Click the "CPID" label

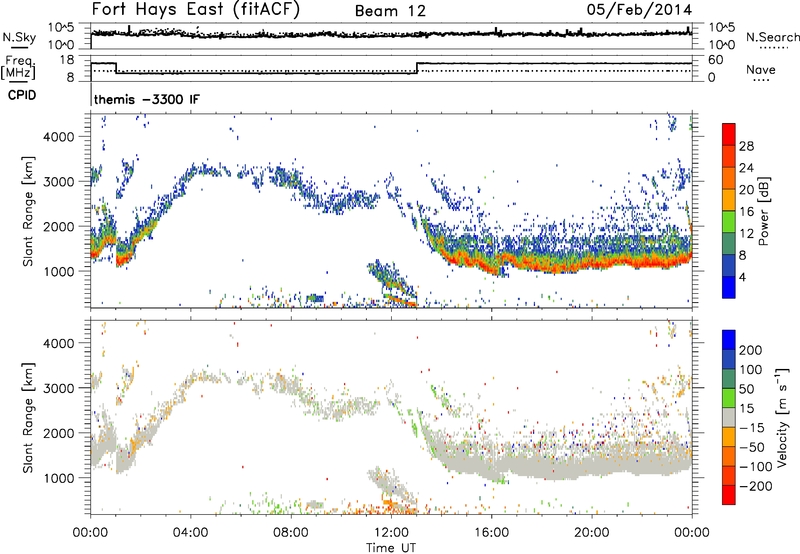pyautogui.click(x=22, y=95)
